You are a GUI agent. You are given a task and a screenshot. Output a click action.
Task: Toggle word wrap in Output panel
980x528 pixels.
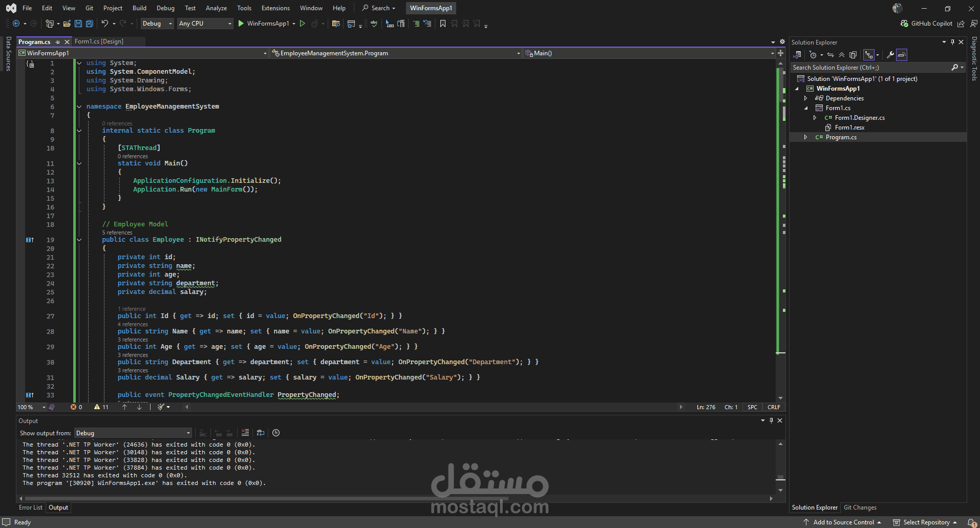point(261,433)
